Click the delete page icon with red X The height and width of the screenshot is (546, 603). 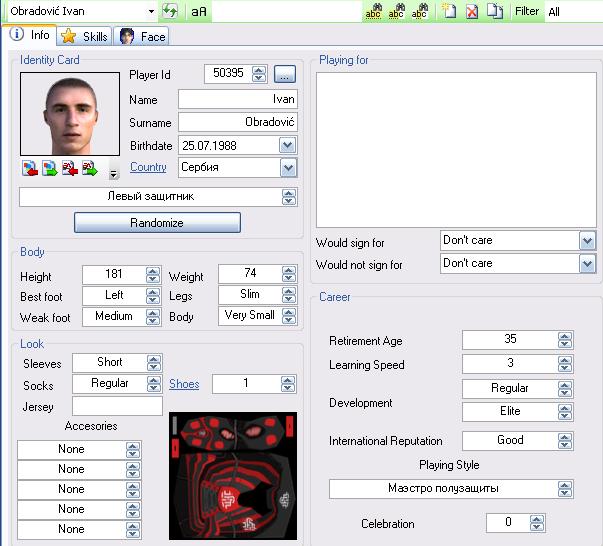471,12
